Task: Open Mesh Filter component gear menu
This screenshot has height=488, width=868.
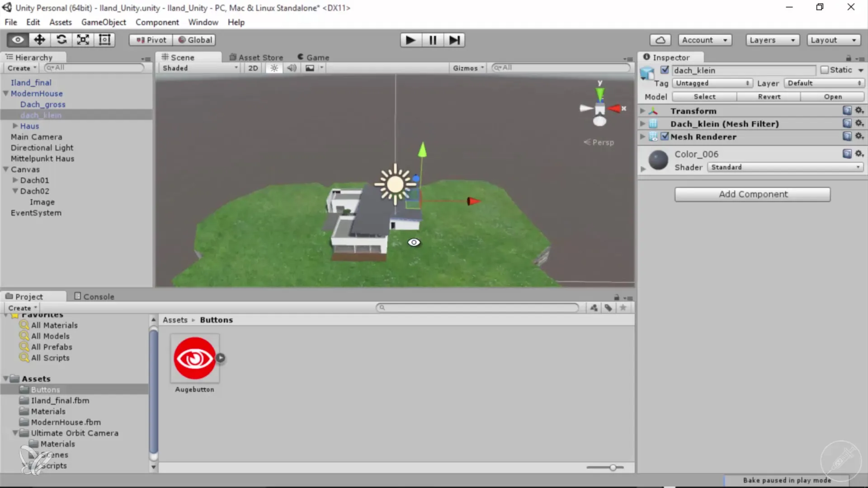Action: (859, 123)
